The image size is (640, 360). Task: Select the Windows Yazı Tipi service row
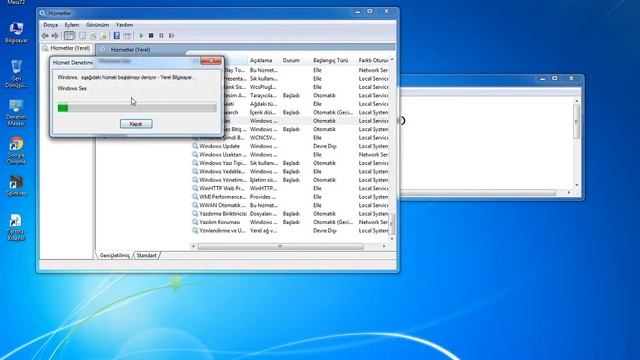[x=290, y=163]
